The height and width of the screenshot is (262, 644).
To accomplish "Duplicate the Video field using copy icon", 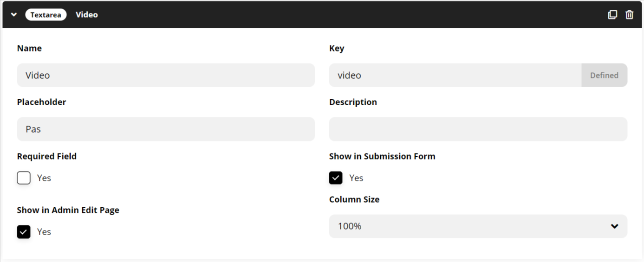I will 612,14.
